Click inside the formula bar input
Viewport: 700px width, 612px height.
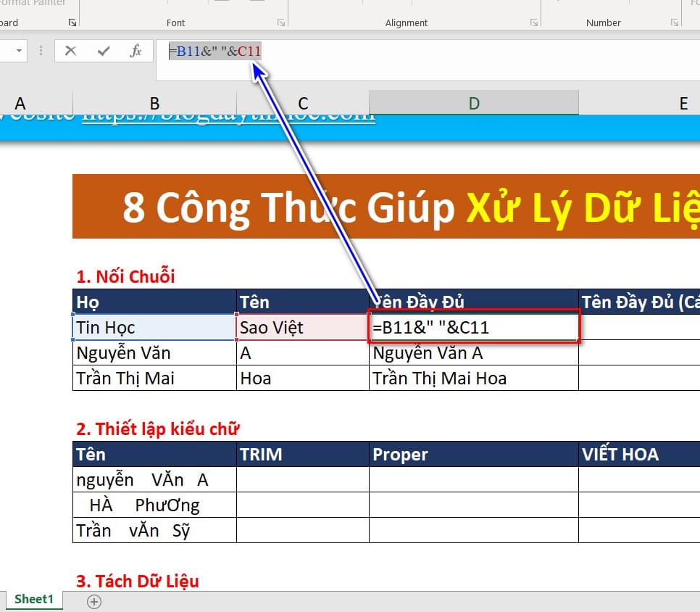point(428,60)
